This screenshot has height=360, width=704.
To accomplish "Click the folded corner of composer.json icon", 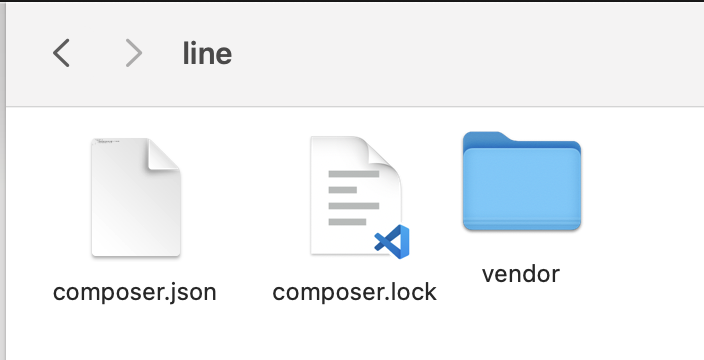I will point(164,154).
